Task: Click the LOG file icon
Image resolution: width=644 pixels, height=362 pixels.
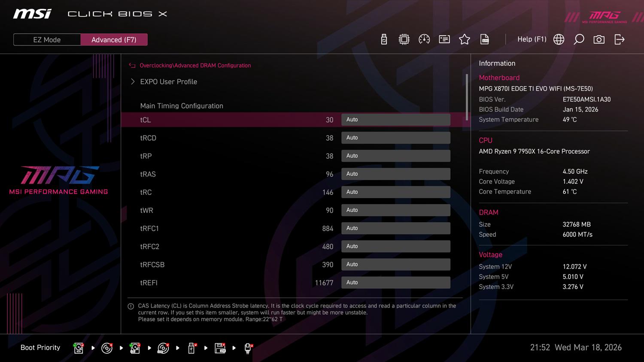Action: point(484,39)
